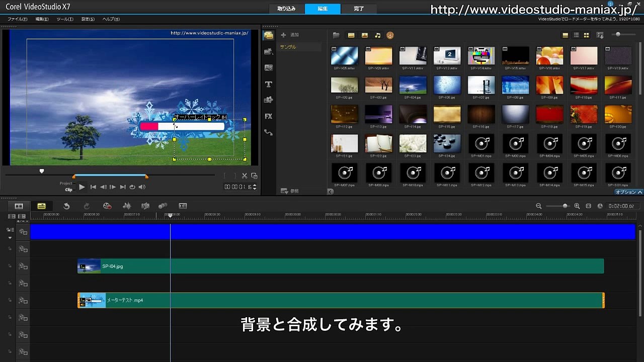The image size is (644, 362).
Task: Open the 参照 browse dropdown
Action: (290, 191)
